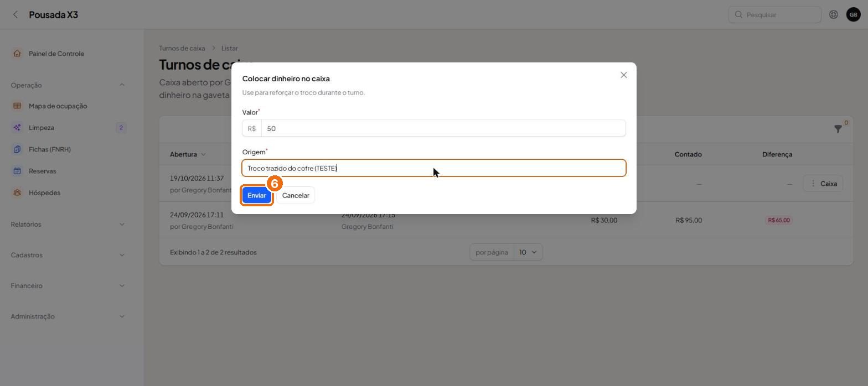This screenshot has height=386, width=868.
Task: Expand the Financeiro section
Action: tap(122, 286)
